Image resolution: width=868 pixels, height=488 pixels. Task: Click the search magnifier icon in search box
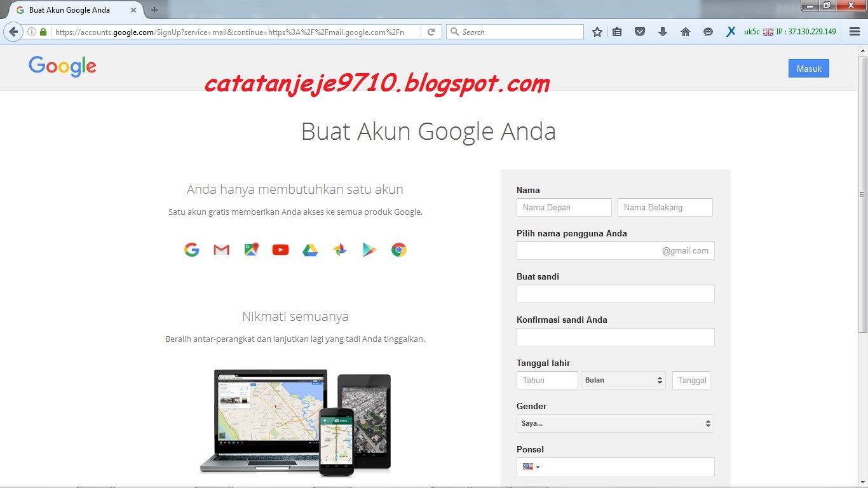tap(454, 32)
